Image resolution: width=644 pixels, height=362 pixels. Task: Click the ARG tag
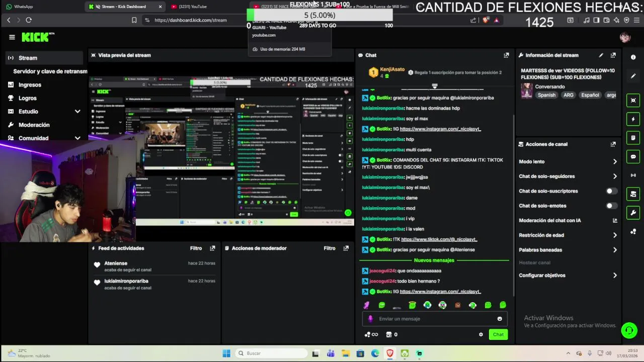569,95
